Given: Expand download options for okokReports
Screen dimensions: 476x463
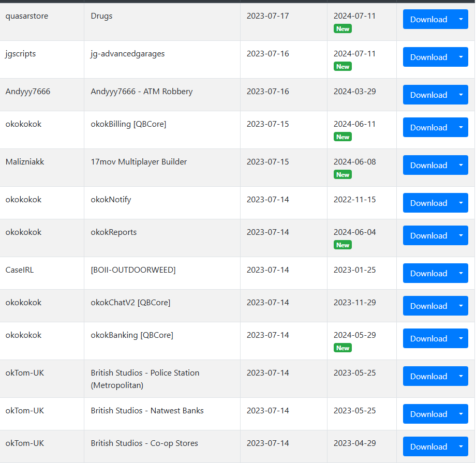Looking at the screenshot, I should [x=461, y=235].
